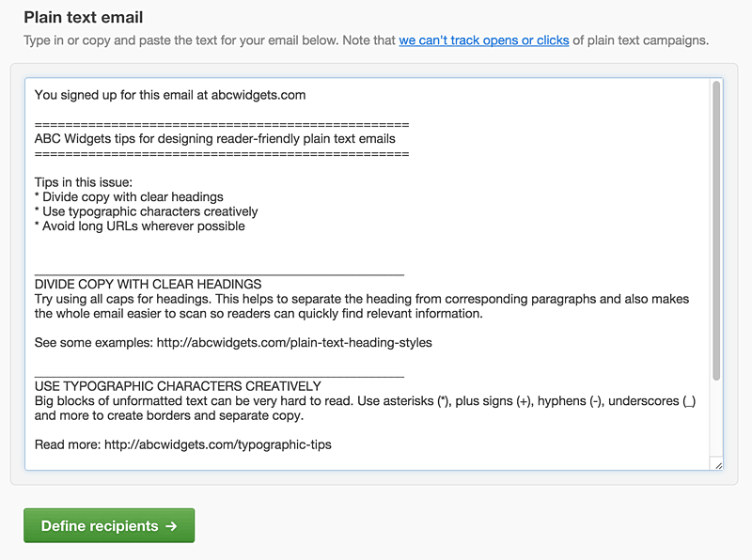Click inside the email text editing area
The image size is (752, 560).
tap(376, 244)
